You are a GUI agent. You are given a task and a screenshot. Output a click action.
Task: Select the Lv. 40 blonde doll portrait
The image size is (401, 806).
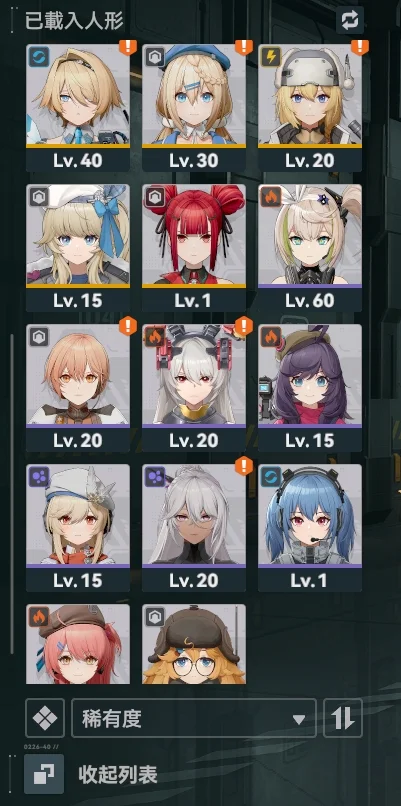78,107
